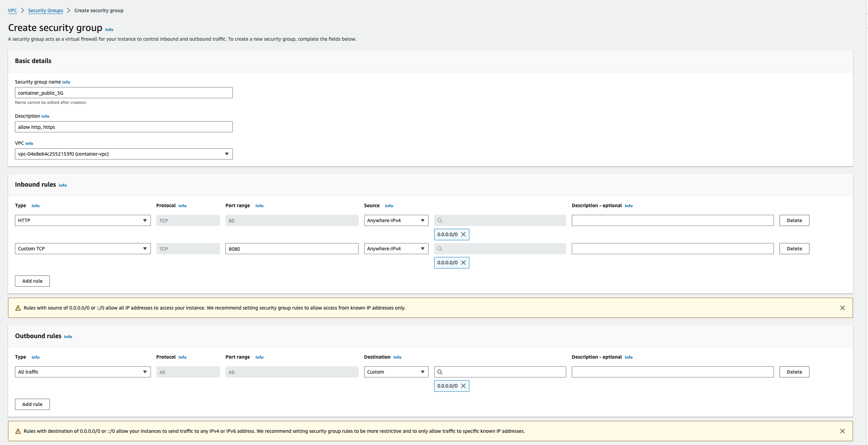This screenshot has width=868, height=445.
Task: Dismiss the inbound rules security warning
Action: [x=843, y=308]
